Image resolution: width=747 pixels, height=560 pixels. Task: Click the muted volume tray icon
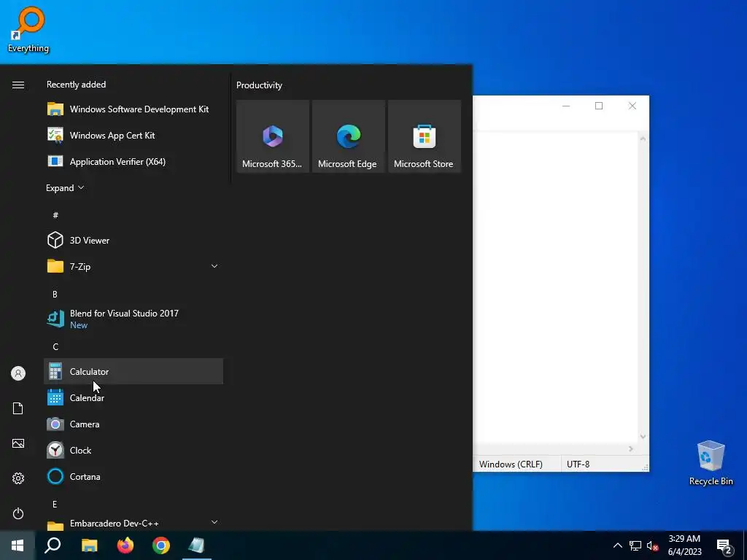click(x=652, y=545)
